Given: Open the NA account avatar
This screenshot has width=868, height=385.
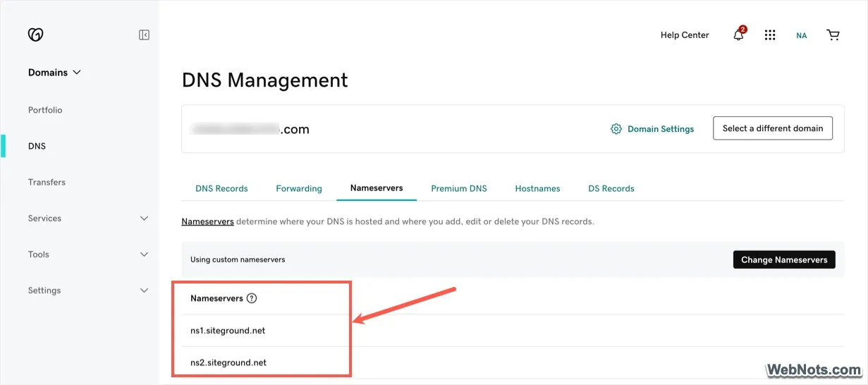Looking at the screenshot, I should [801, 35].
